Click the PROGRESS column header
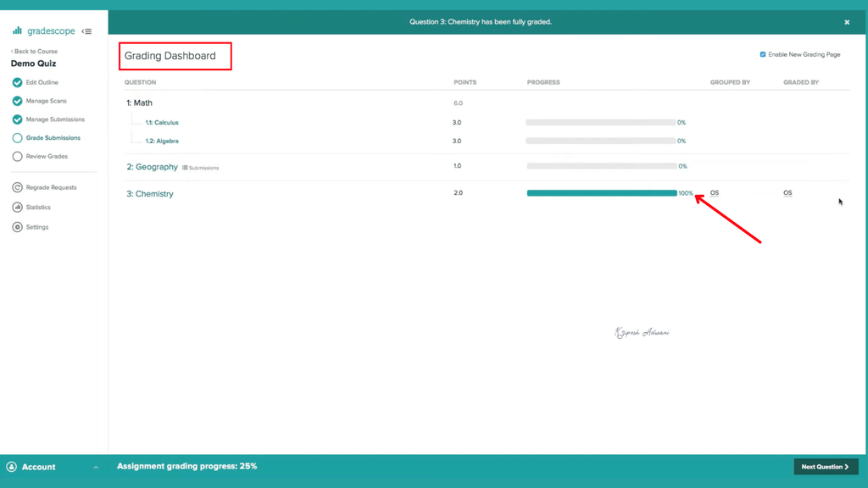Screen dimensions: 868x488 (x=543, y=82)
